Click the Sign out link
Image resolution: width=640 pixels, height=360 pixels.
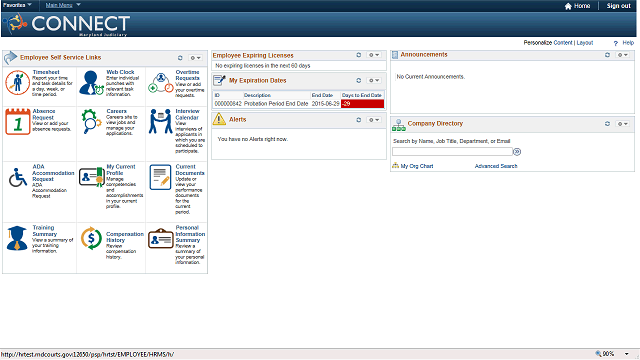pos(618,6)
